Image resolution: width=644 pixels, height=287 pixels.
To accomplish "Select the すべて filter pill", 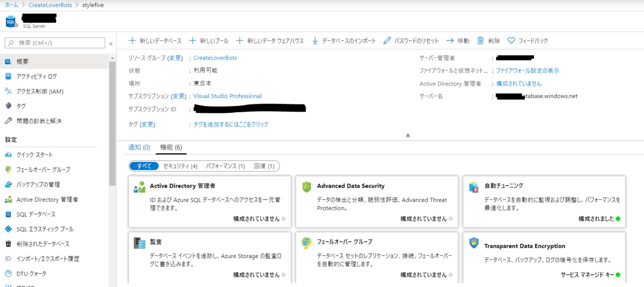I will (144, 166).
